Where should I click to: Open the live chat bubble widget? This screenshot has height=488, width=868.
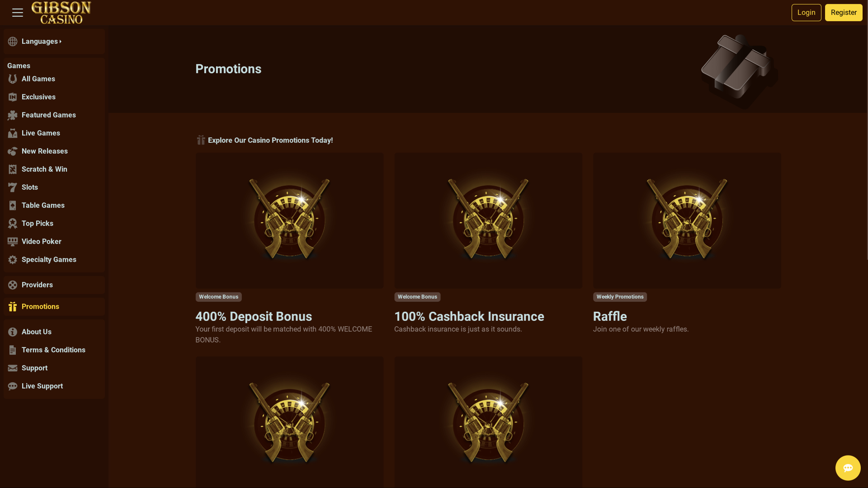tap(848, 468)
